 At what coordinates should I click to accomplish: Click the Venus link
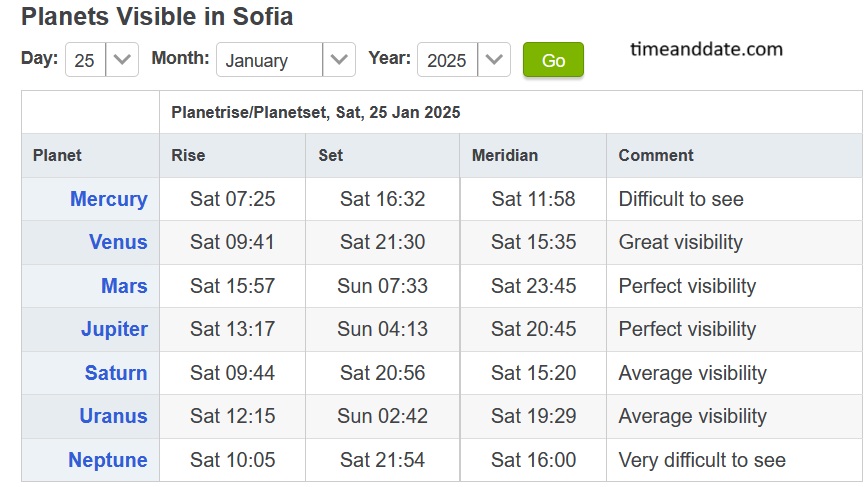pos(118,242)
